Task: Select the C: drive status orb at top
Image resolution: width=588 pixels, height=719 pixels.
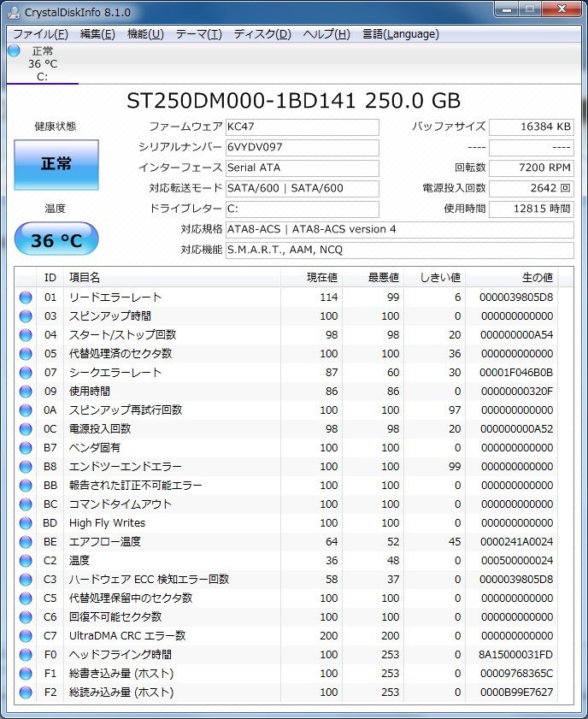Action: click(15, 50)
